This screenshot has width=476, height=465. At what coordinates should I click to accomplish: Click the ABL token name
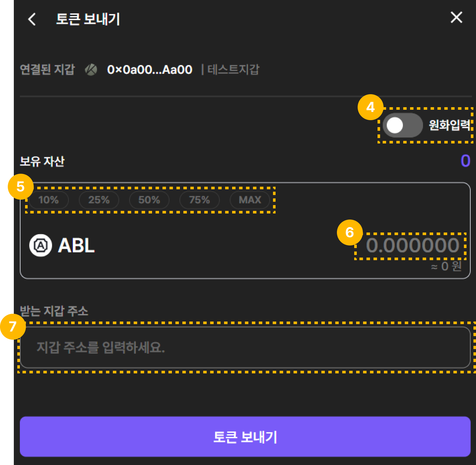point(76,246)
